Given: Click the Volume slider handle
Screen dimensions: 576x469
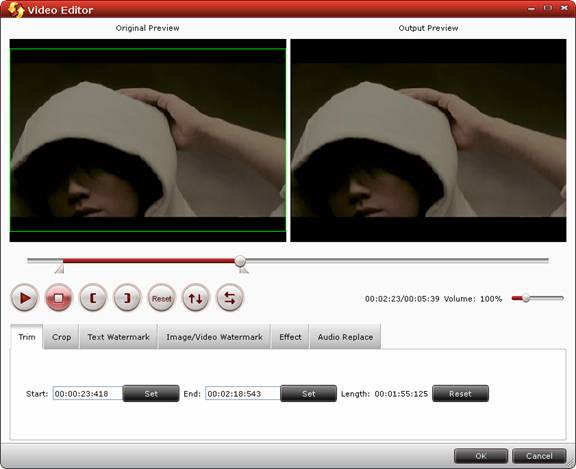Looking at the screenshot, I should pos(526,298).
